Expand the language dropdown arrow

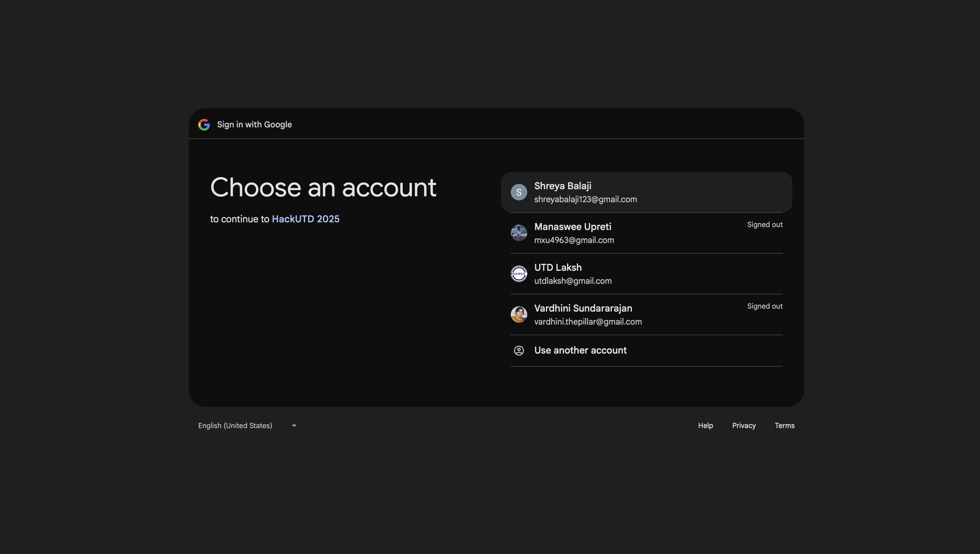coord(294,425)
